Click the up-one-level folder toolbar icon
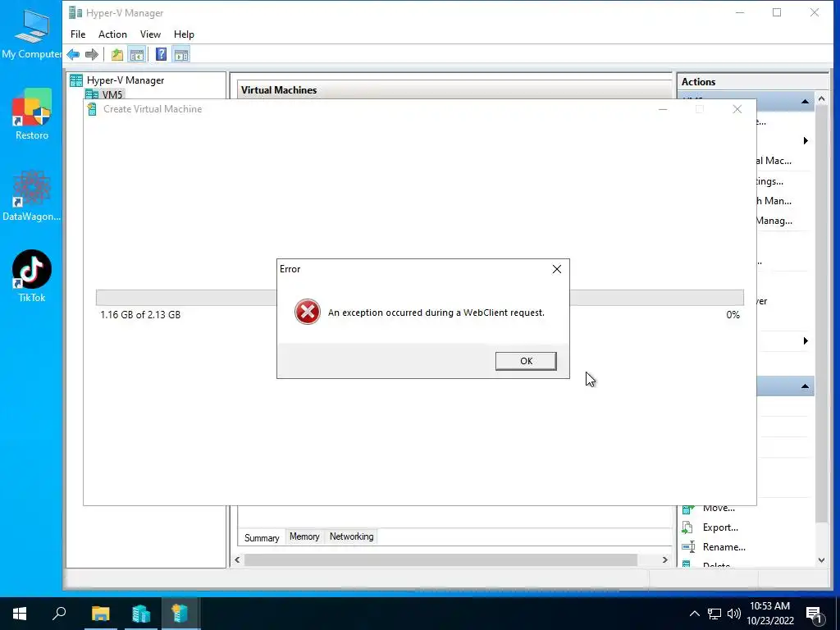The width and height of the screenshot is (840, 630). coord(116,54)
